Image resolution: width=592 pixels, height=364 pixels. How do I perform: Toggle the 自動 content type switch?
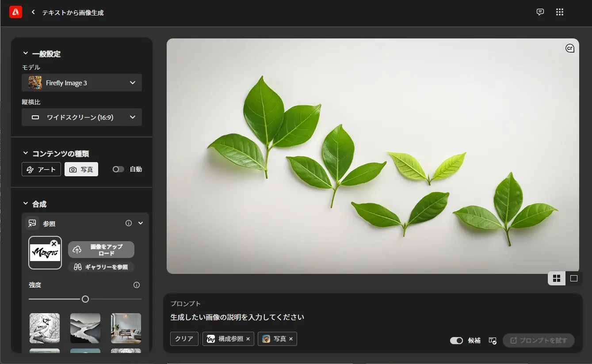coord(118,169)
